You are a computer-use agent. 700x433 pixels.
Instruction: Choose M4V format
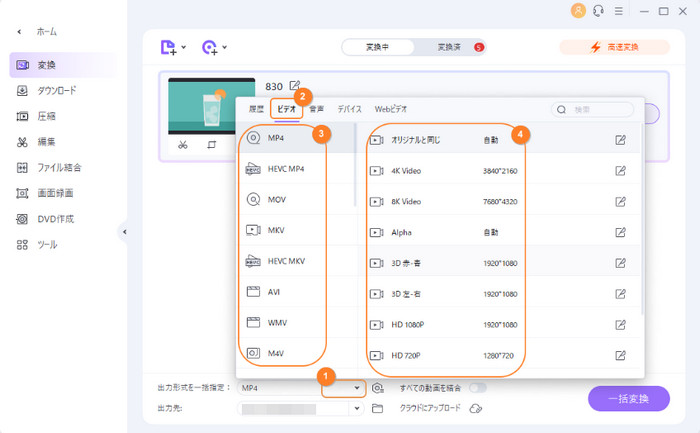(296, 353)
